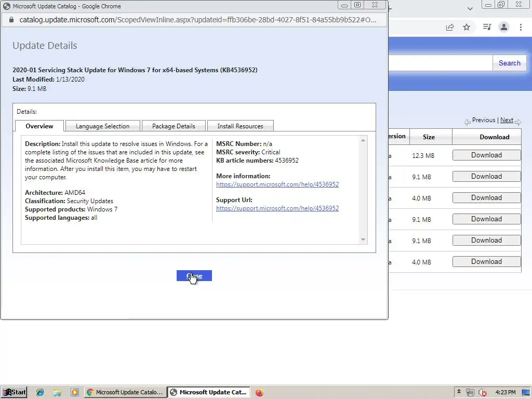532x399 pixels.
Task: Open Firefox from the taskbar
Action: pos(260,393)
